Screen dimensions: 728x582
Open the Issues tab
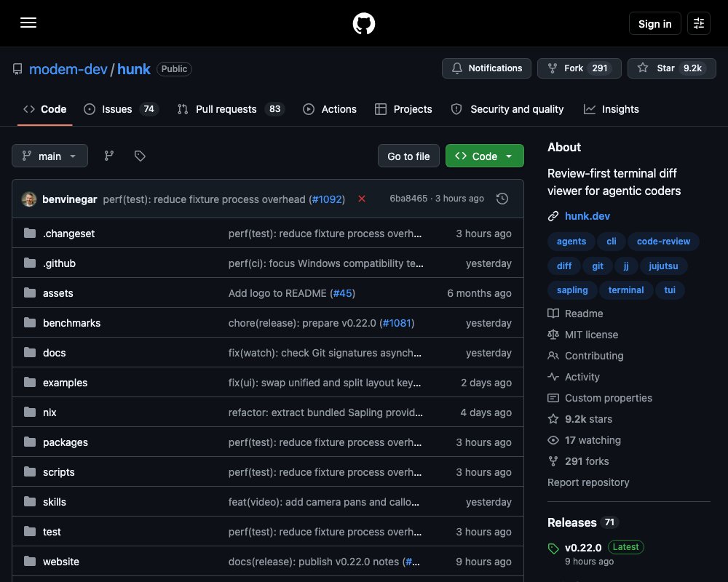pyautogui.click(x=121, y=109)
